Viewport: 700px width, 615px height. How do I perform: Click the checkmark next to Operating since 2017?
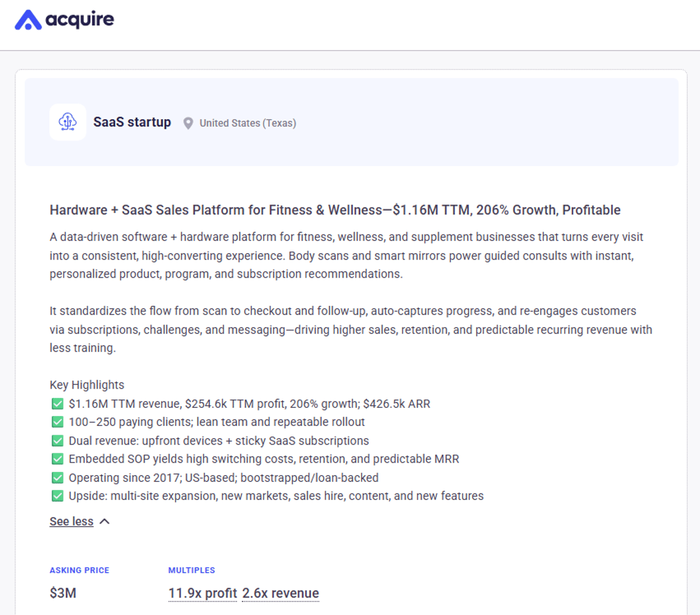pyautogui.click(x=57, y=477)
